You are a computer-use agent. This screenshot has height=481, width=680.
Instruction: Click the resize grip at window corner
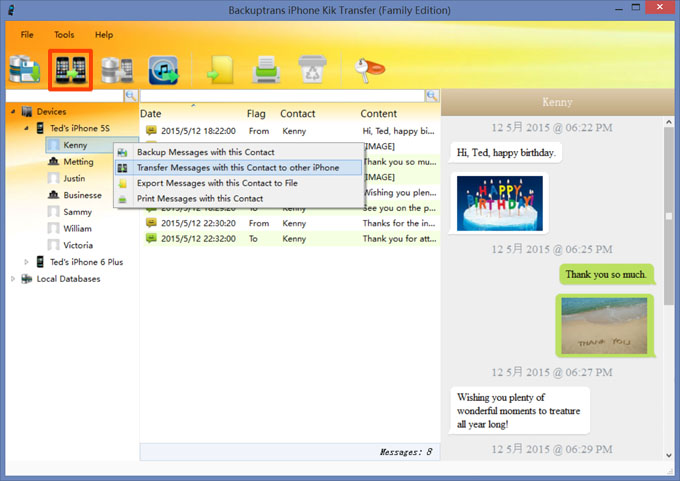(670, 471)
